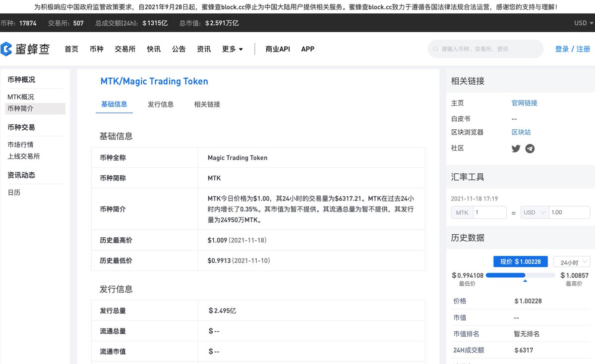The height and width of the screenshot is (364, 595).
Task: Click the MTK/Magic Trading Token title
Action: [154, 81]
